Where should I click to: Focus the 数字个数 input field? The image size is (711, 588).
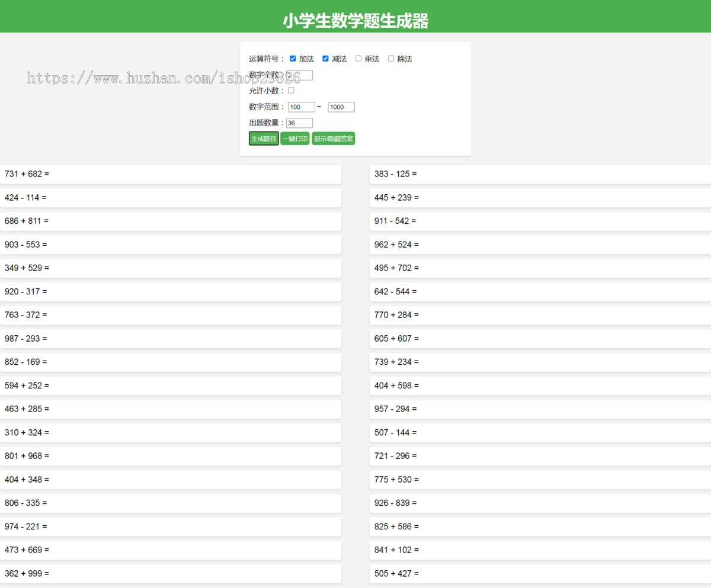[x=299, y=75]
